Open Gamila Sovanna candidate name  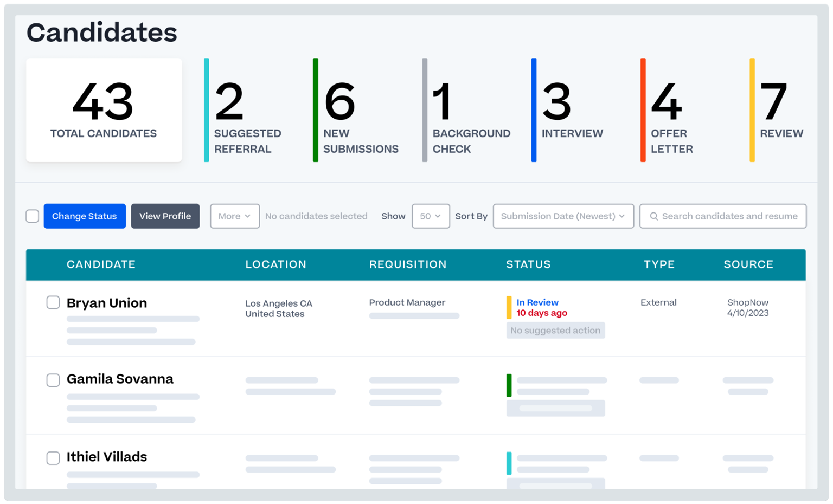point(120,379)
